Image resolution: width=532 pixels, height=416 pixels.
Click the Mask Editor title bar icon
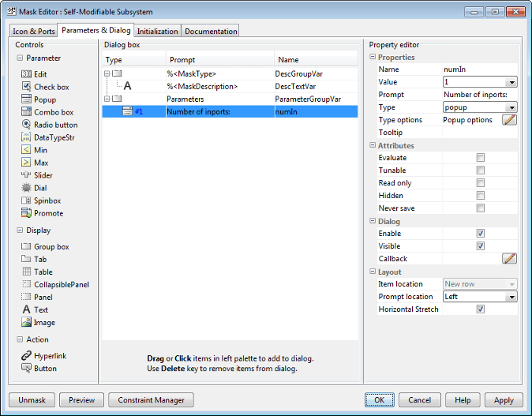[x=12, y=11]
